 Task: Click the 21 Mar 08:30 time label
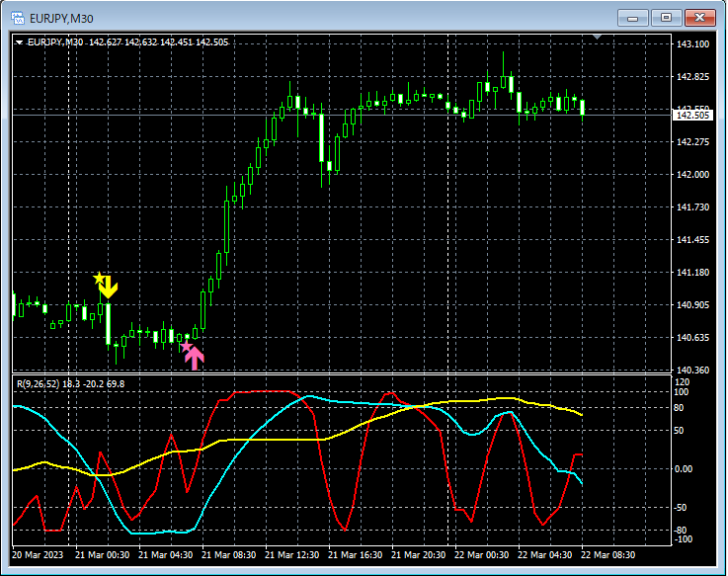coord(228,555)
